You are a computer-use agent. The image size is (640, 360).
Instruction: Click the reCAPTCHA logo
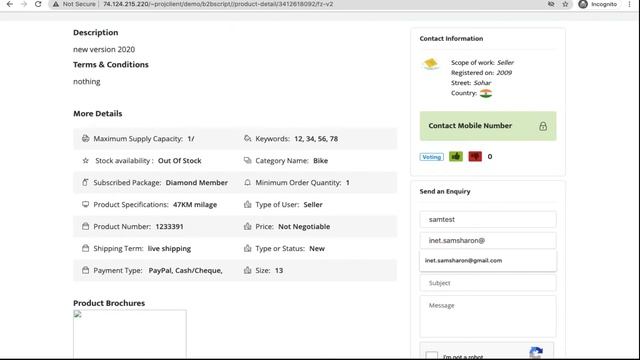click(536, 352)
